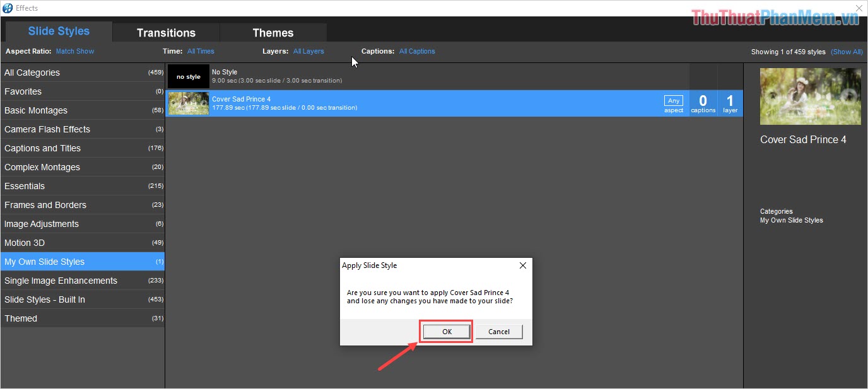Open the Themes tab
The height and width of the screenshot is (389, 868).
coord(273,33)
